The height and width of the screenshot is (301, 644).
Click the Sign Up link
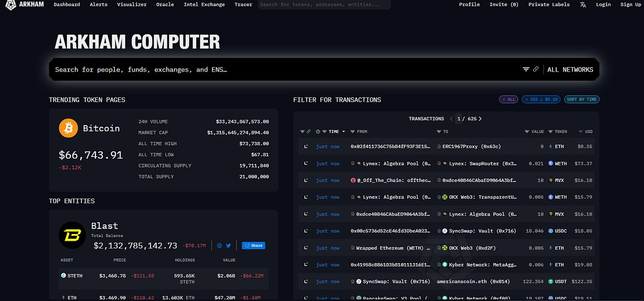point(630,4)
